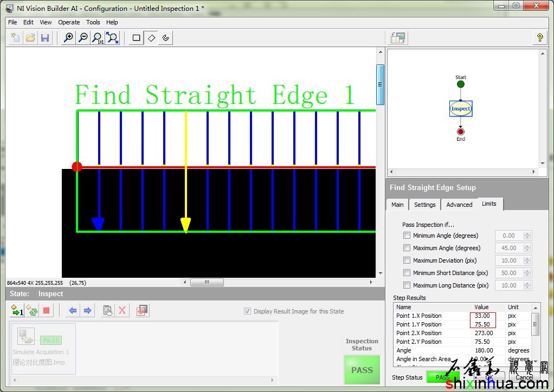The width and height of the screenshot is (554, 392).
Task: Select the End node in the state diagram
Action: 460,132
